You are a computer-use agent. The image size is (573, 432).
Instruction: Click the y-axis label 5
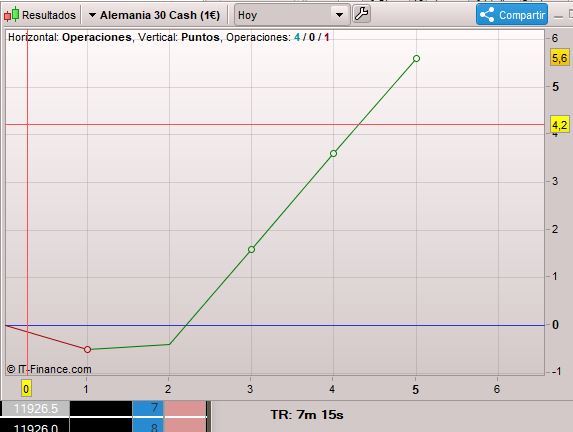pos(555,87)
